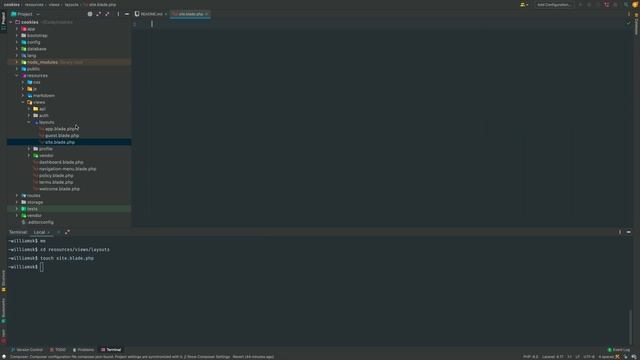Select the auth folder under views
The height and width of the screenshot is (360, 640).
tap(43, 116)
